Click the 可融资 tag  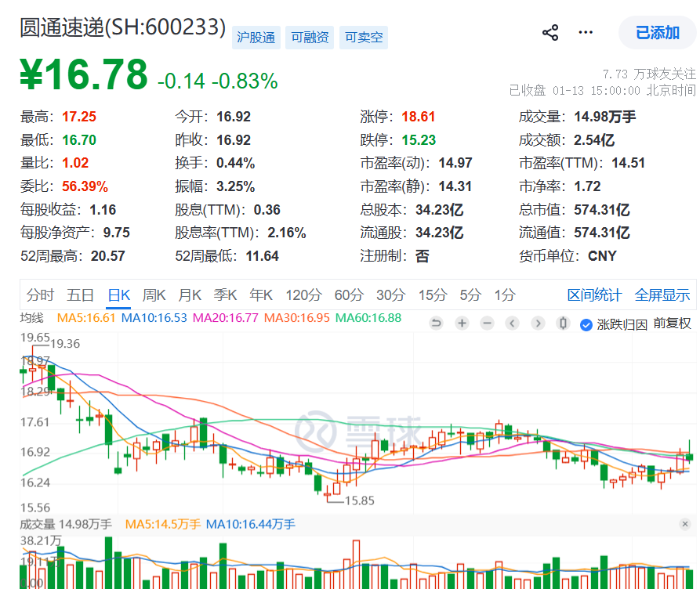tap(310, 37)
